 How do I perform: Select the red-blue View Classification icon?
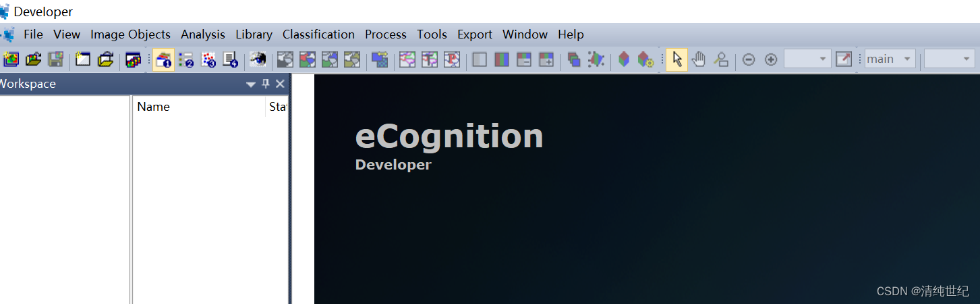coord(308,59)
